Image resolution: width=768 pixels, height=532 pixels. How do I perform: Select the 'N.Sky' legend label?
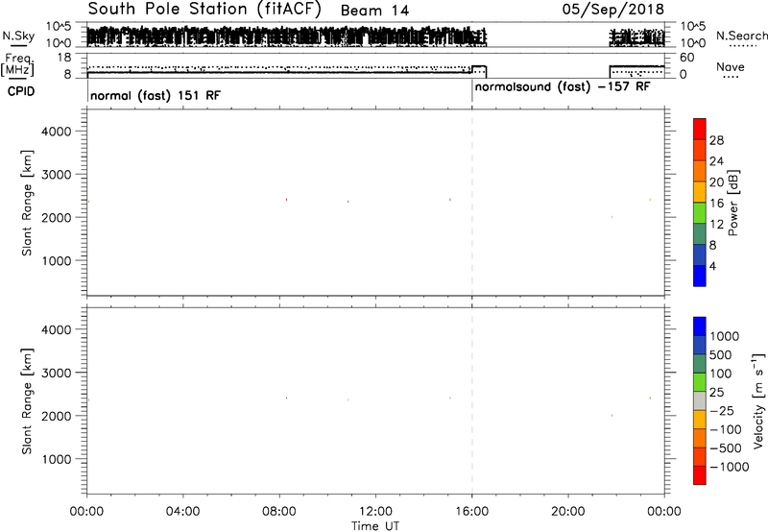point(18,36)
